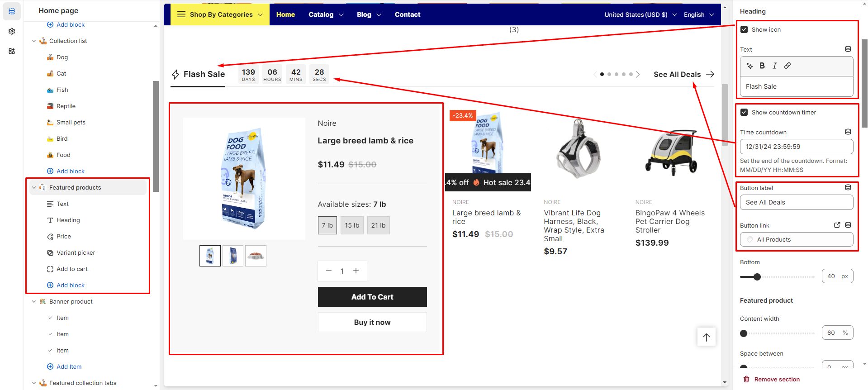Click the scroll-to-top arrow button

click(x=707, y=337)
